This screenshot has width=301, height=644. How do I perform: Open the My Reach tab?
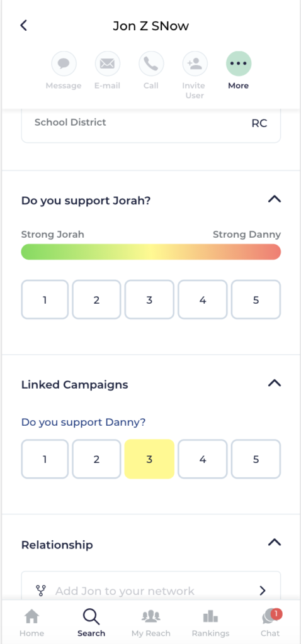[x=151, y=623]
